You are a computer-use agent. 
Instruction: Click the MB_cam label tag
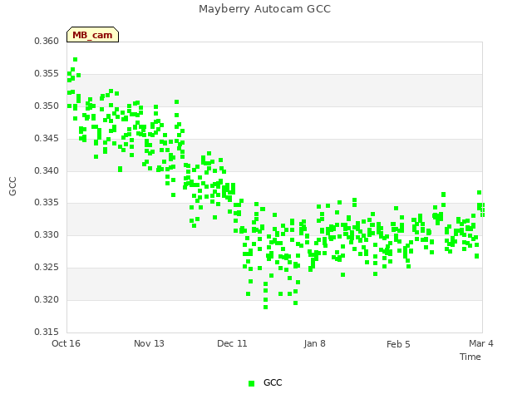coord(92,35)
